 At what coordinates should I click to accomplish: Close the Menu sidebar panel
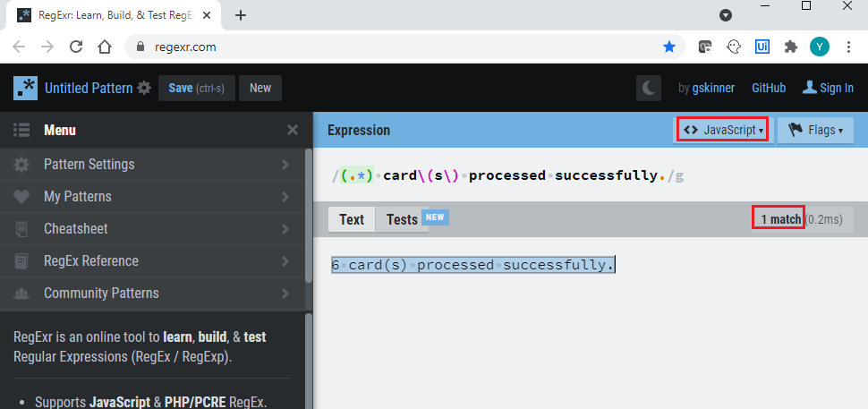293,131
